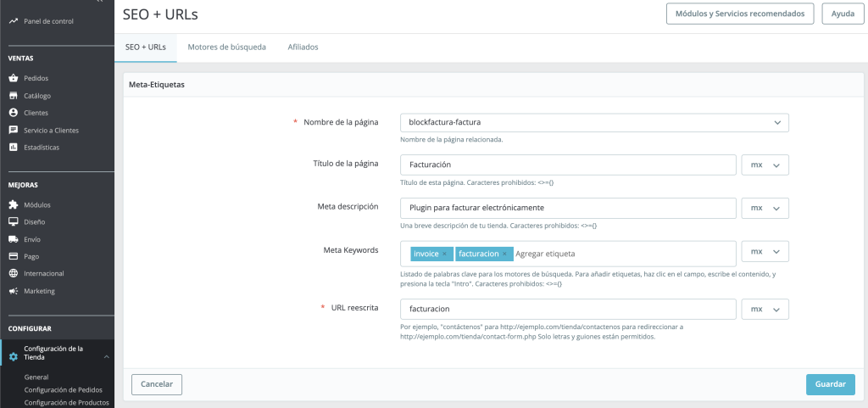Collapse the Configuración de la Tienda submenu chevron
The image size is (868, 408).
(106, 358)
